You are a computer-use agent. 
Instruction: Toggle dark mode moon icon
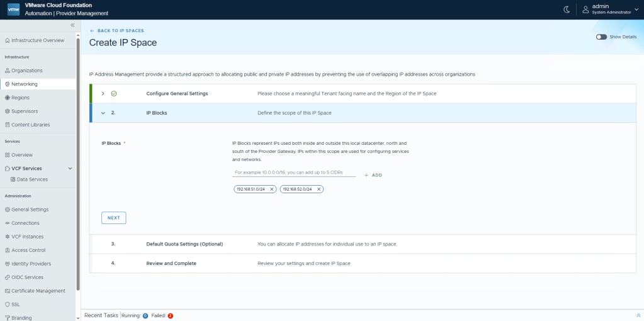tap(567, 9)
